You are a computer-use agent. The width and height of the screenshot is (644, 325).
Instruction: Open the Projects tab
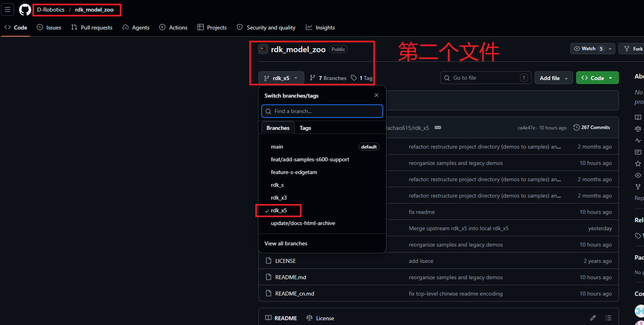point(212,27)
